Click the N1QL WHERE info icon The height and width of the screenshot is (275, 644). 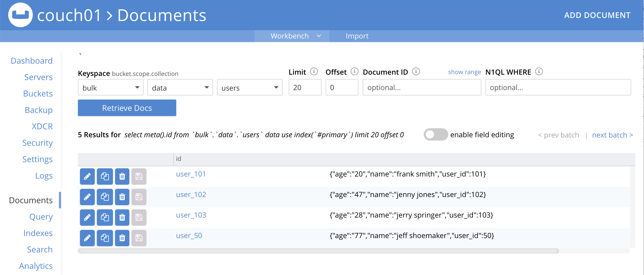538,72
